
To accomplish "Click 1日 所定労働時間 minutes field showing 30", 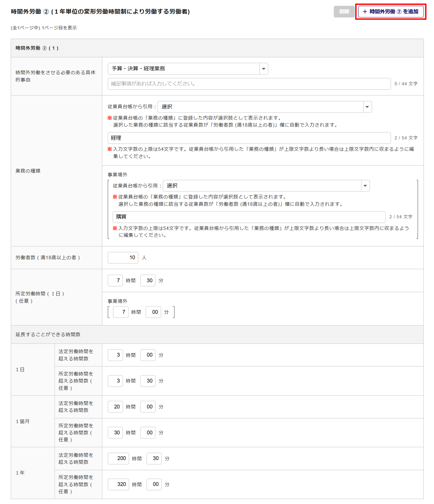I will pyautogui.click(x=148, y=381).
